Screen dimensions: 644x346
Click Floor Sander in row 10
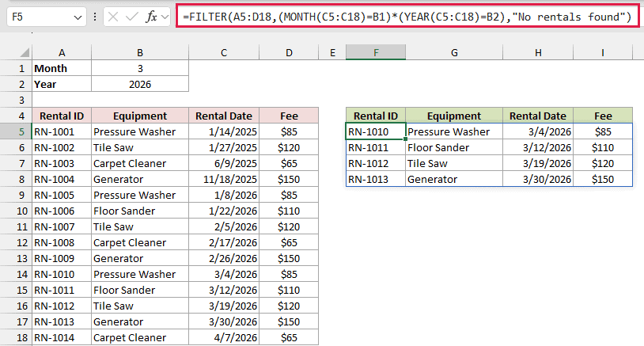(140, 211)
